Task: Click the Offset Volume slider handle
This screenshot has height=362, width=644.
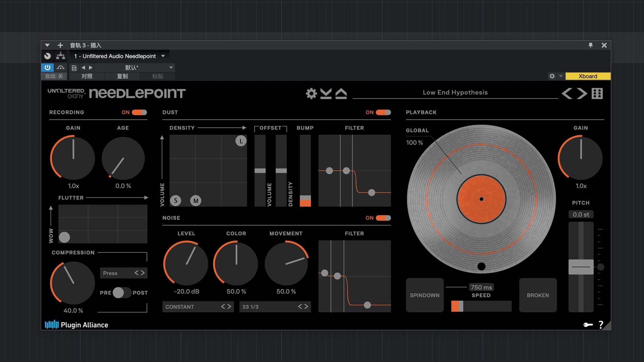Action: (260, 171)
